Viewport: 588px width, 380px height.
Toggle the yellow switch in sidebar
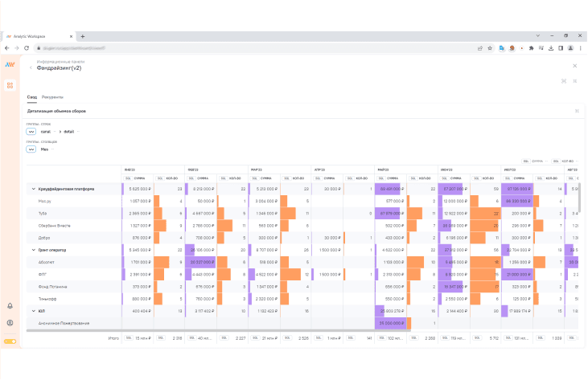[10, 341]
